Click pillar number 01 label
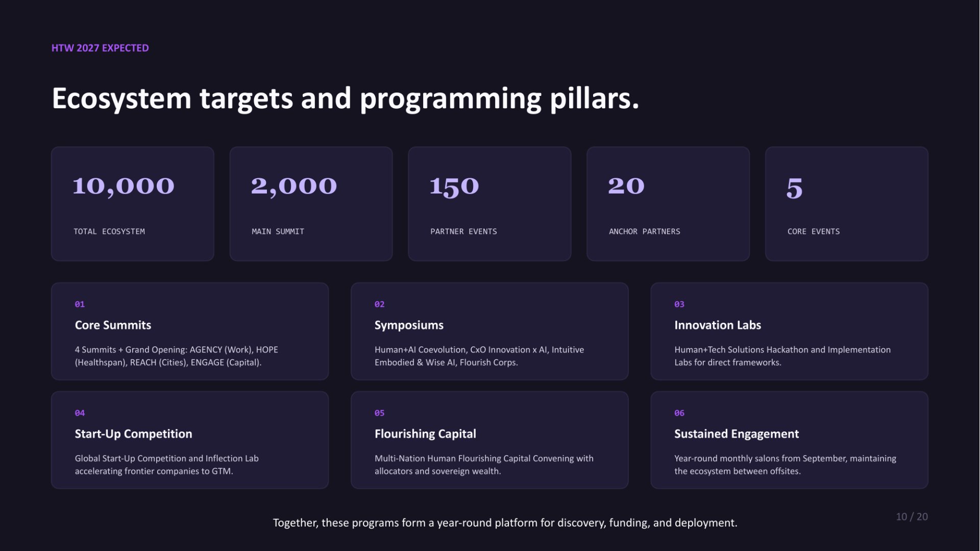This screenshot has width=980, height=551. (x=80, y=304)
